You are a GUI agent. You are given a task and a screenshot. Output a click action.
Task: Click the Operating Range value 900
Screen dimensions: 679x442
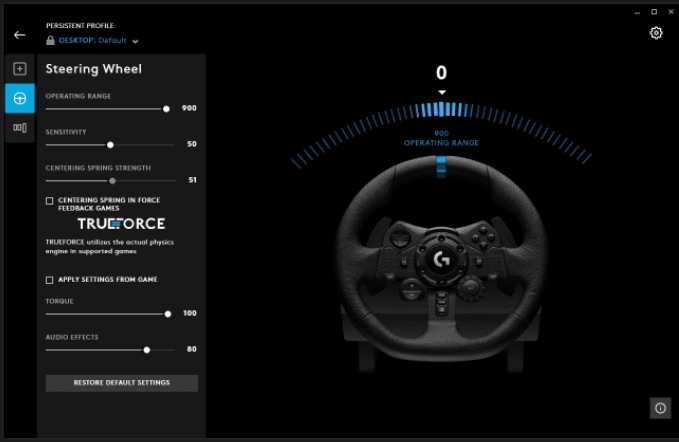click(x=189, y=108)
